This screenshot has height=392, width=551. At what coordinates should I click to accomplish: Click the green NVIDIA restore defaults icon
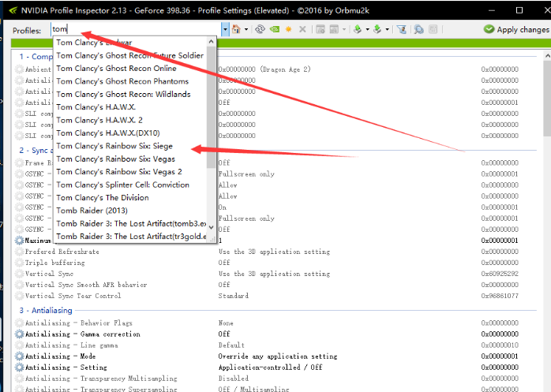pyautogui.click(x=275, y=29)
